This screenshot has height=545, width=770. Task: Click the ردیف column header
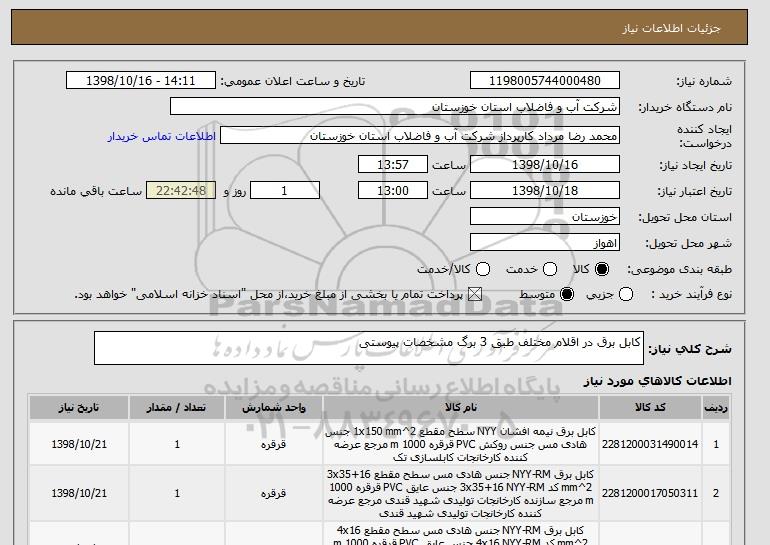(715, 408)
